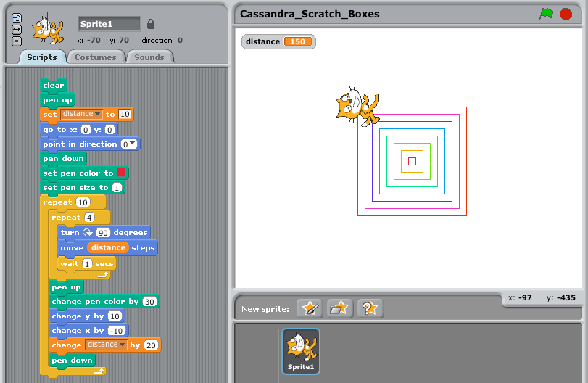Click the set pen size to block
This screenshot has height=383, width=588.
[83, 188]
